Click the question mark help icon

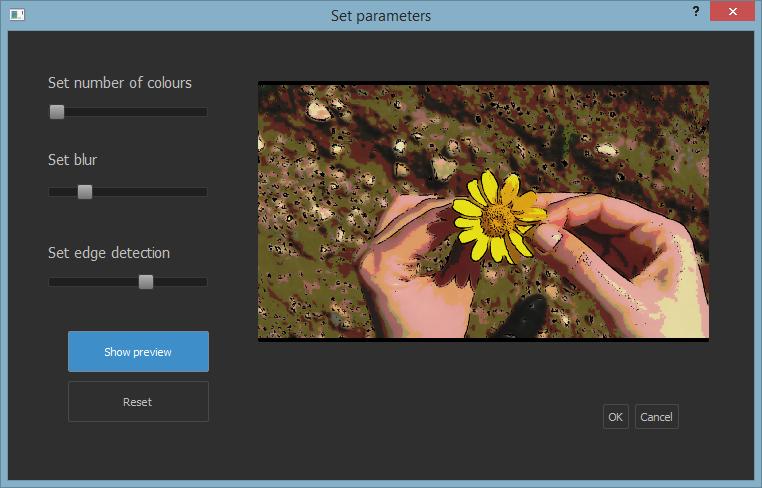[696, 11]
